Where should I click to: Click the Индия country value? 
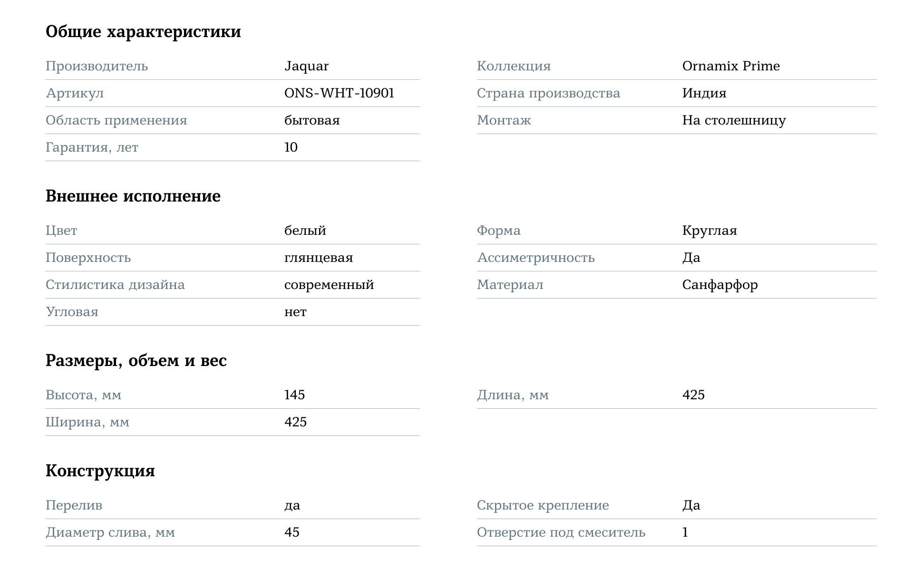[704, 93]
